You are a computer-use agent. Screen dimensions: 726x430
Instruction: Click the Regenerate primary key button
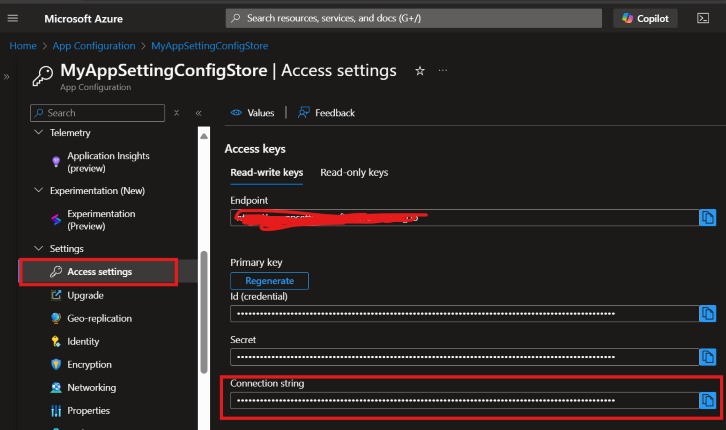click(x=269, y=281)
